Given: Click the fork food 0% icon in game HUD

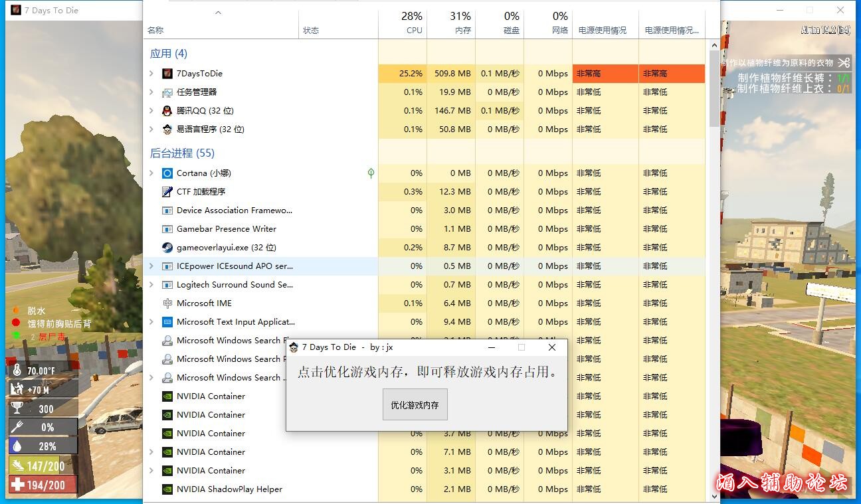Looking at the screenshot, I should tap(17, 427).
